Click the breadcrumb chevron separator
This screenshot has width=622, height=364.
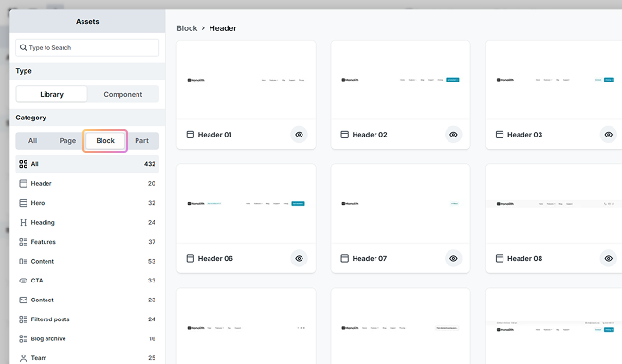click(203, 28)
